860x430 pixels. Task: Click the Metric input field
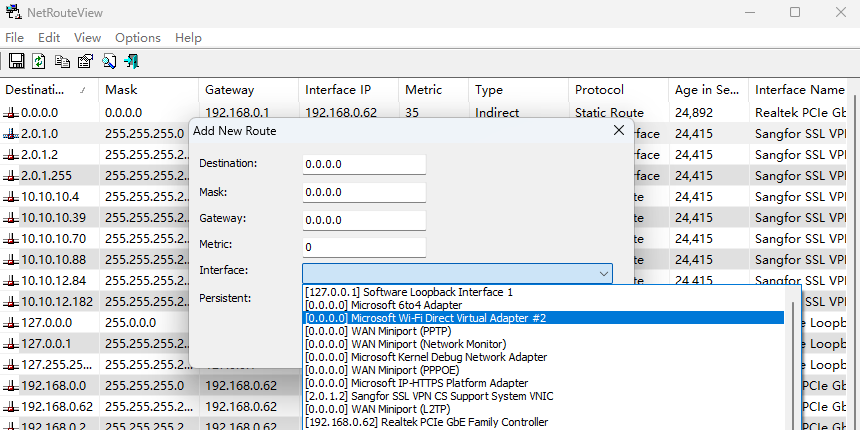pyautogui.click(x=364, y=246)
